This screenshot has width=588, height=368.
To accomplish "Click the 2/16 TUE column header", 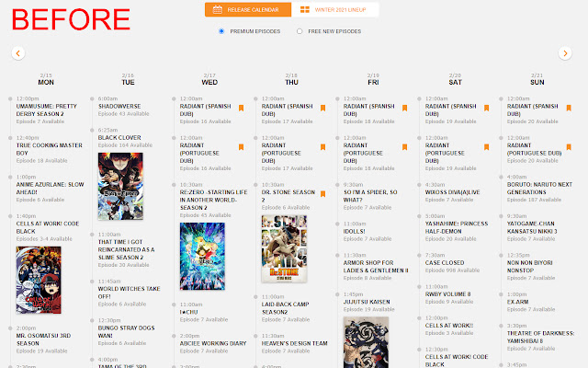I will tap(128, 79).
